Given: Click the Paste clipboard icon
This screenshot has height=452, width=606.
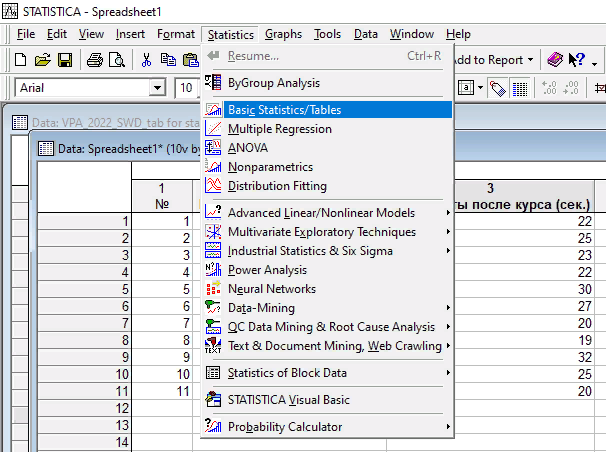Looking at the screenshot, I should pos(191,60).
